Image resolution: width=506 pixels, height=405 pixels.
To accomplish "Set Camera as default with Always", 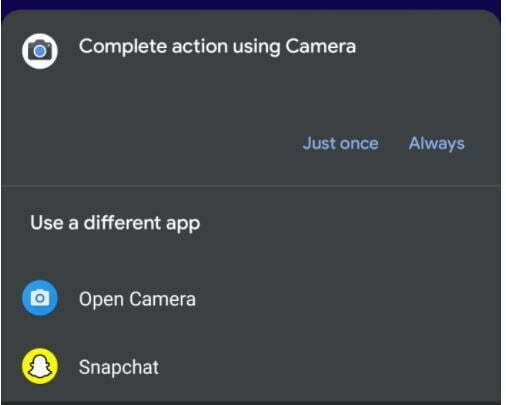I will pyautogui.click(x=436, y=144).
